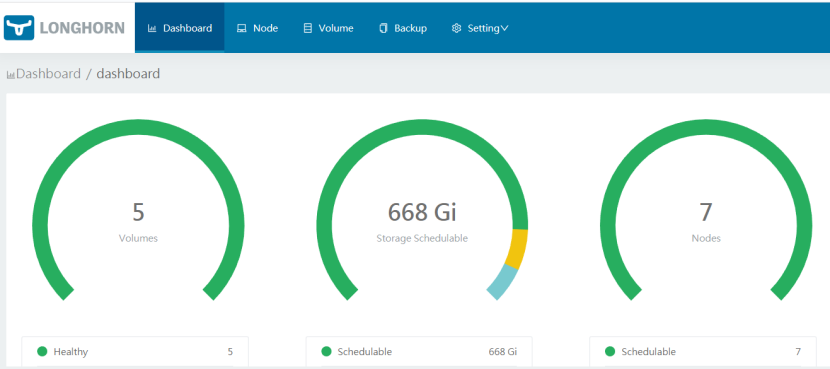
Task: Click the Node monitor icon
Action: [x=241, y=28]
